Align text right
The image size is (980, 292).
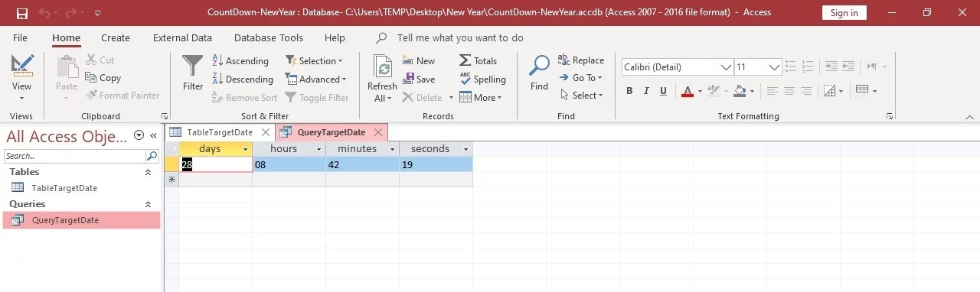805,91
